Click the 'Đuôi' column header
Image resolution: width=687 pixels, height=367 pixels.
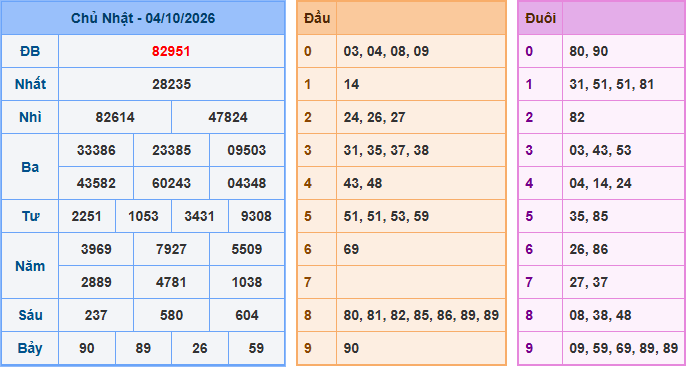point(540,18)
